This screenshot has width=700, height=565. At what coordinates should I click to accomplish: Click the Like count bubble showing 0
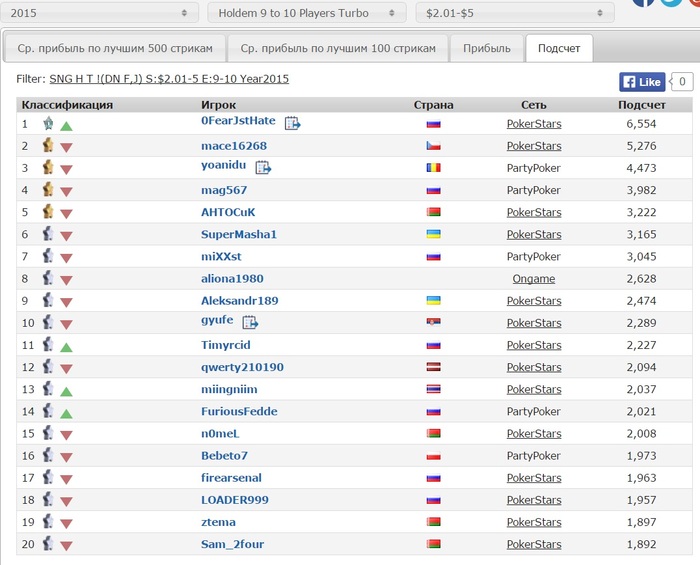[682, 82]
